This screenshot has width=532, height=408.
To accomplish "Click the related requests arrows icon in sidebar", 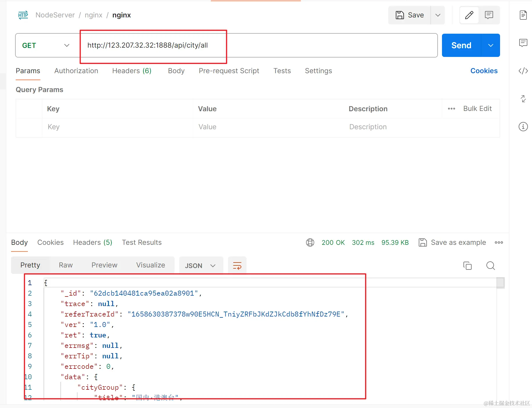I will (x=523, y=99).
